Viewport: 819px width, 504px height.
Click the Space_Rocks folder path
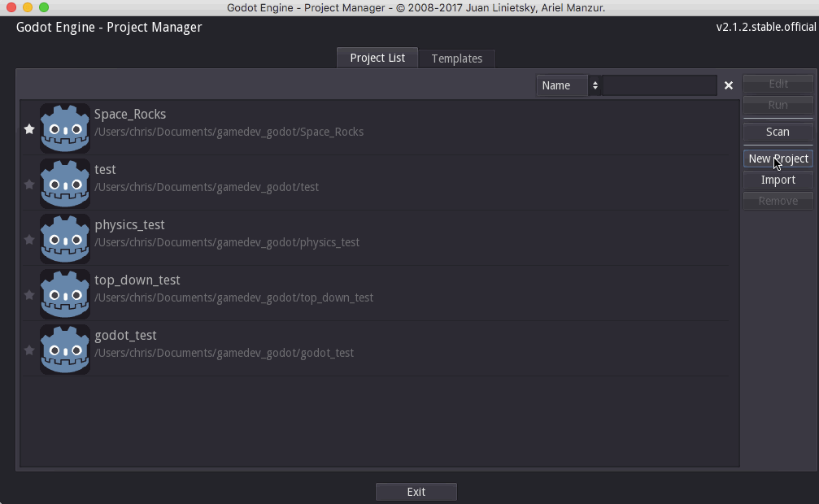pyautogui.click(x=229, y=132)
